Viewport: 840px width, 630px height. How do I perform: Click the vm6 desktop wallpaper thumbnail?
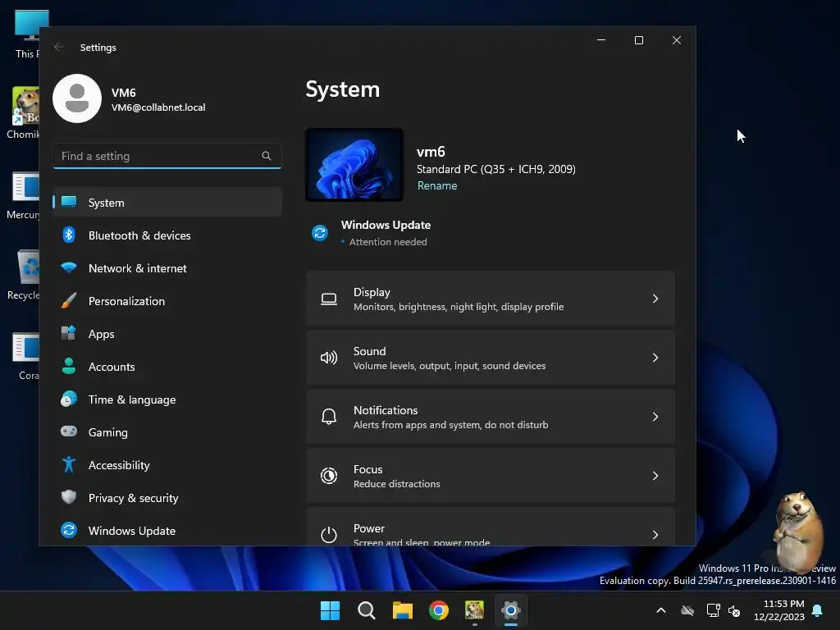(x=354, y=164)
